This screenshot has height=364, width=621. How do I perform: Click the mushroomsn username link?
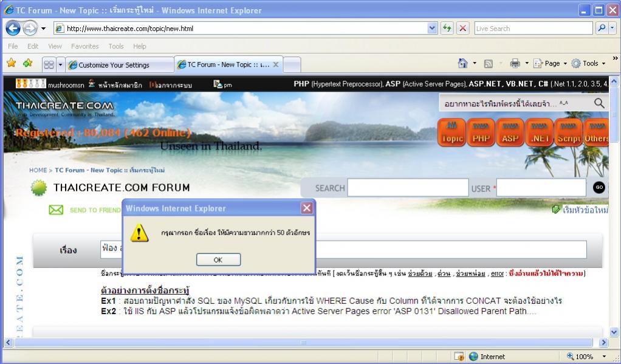pyautogui.click(x=66, y=84)
